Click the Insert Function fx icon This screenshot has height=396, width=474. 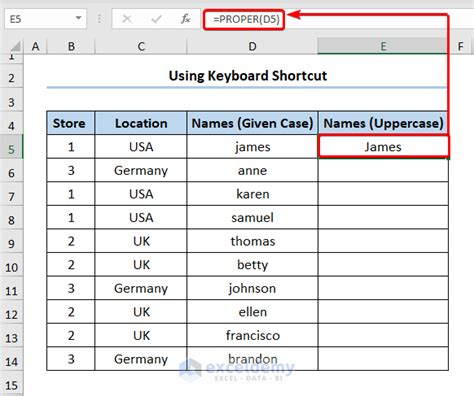pos(186,19)
